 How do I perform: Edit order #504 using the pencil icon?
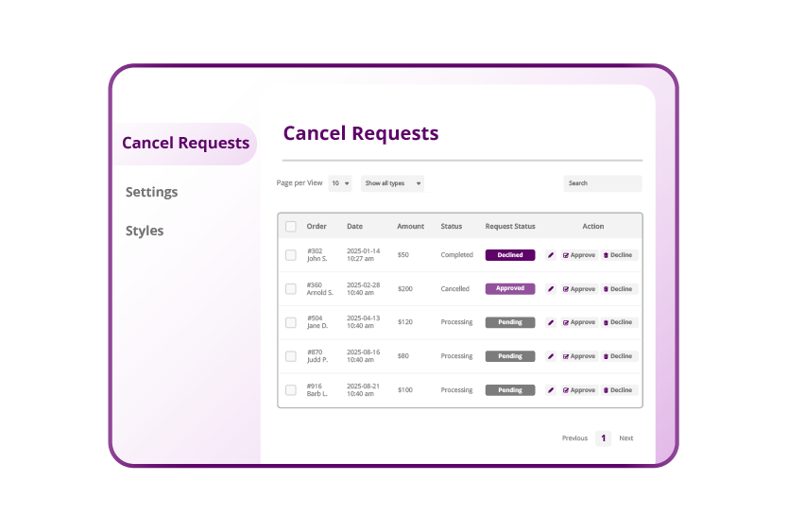pos(551,322)
